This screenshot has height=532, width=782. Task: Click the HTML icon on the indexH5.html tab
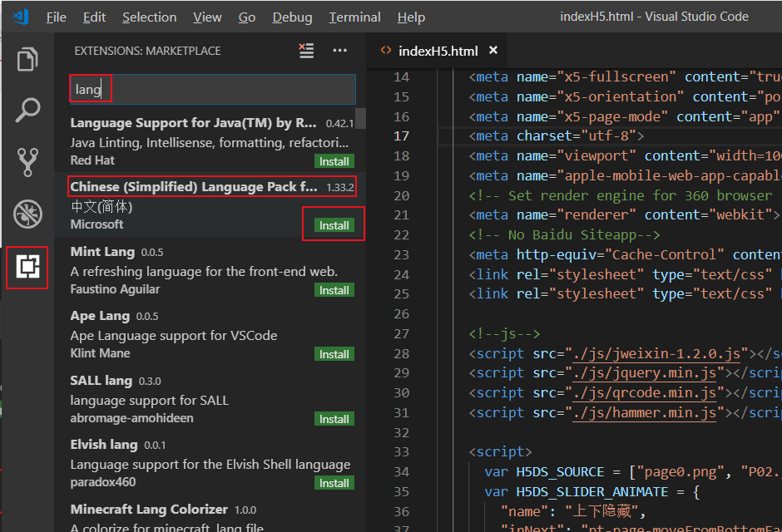click(x=384, y=50)
